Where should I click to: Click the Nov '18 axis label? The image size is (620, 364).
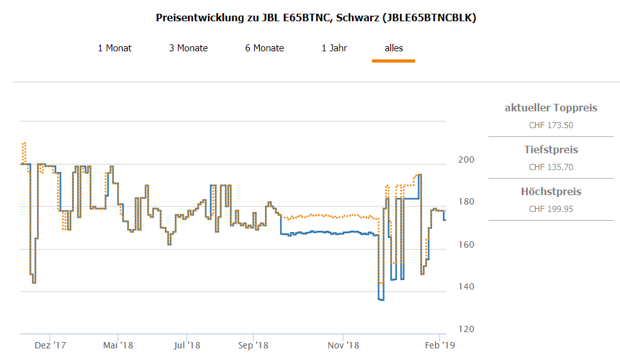coord(344,345)
